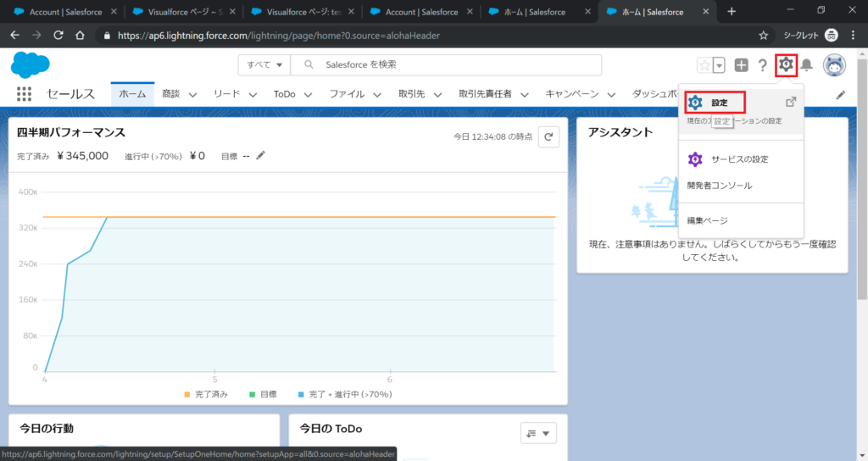Select 設定 from the setup menu

(719, 103)
